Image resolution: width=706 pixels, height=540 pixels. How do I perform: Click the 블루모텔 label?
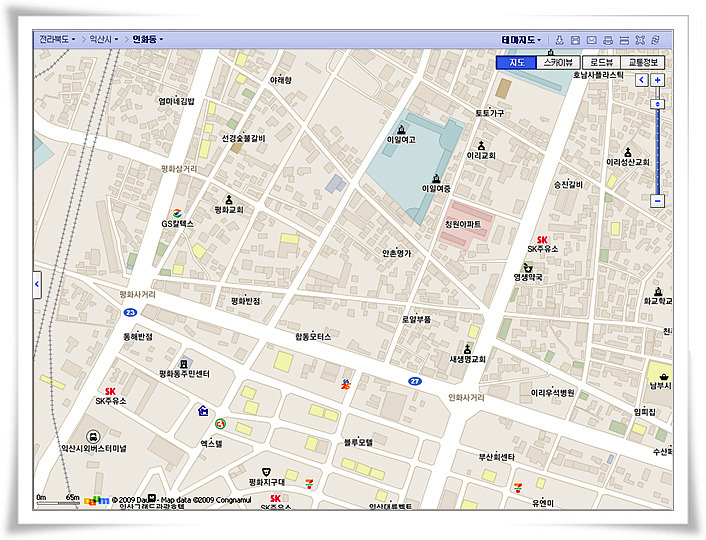click(358, 442)
